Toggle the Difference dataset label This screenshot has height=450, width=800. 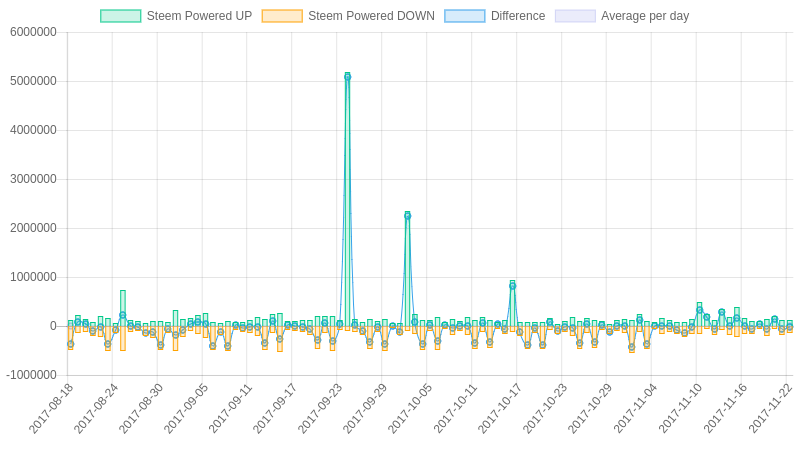[x=518, y=16]
